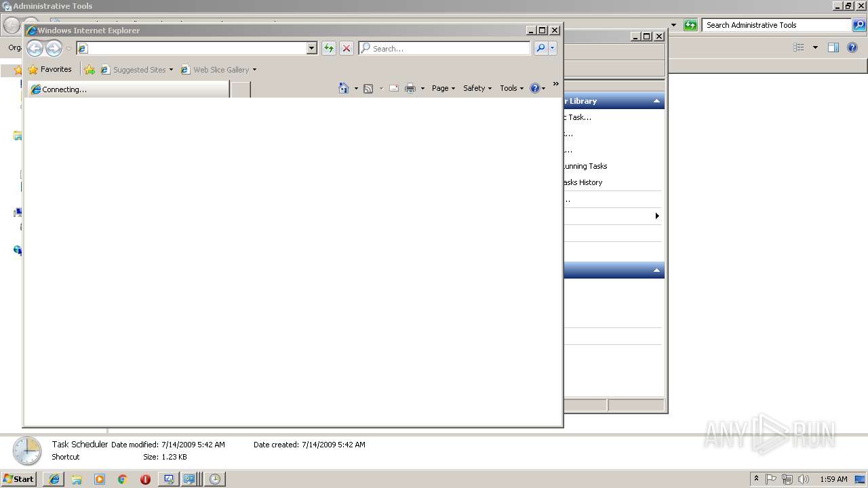Open the submenu arrow in Task Scheduler actions
The height and width of the screenshot is (488, 868).
tap(656, 216)
